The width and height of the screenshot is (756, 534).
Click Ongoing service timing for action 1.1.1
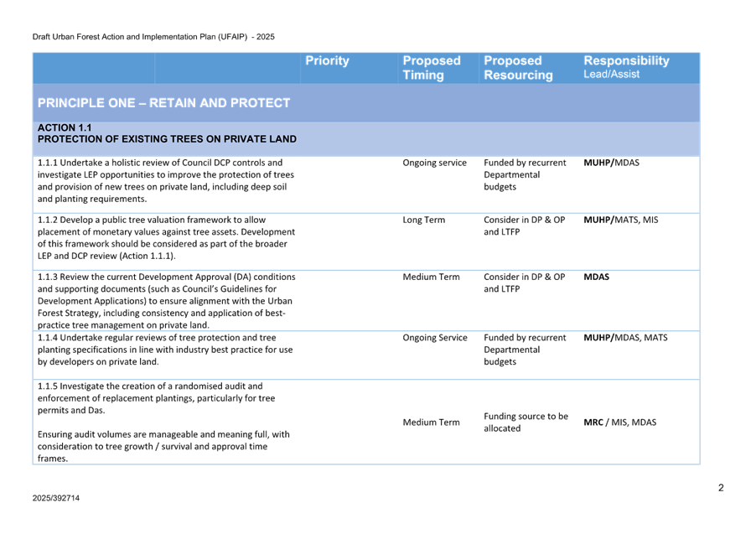point(434,163)
